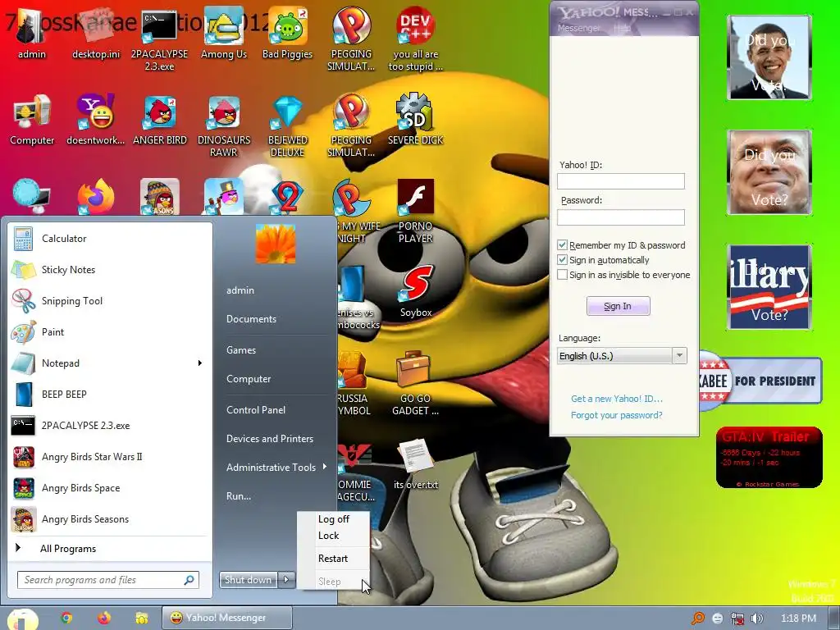Image resolution: width=840 pixels, height=630 pixels.
Task: Select Restart from the power menu
Action: click(x=333, y=558)
